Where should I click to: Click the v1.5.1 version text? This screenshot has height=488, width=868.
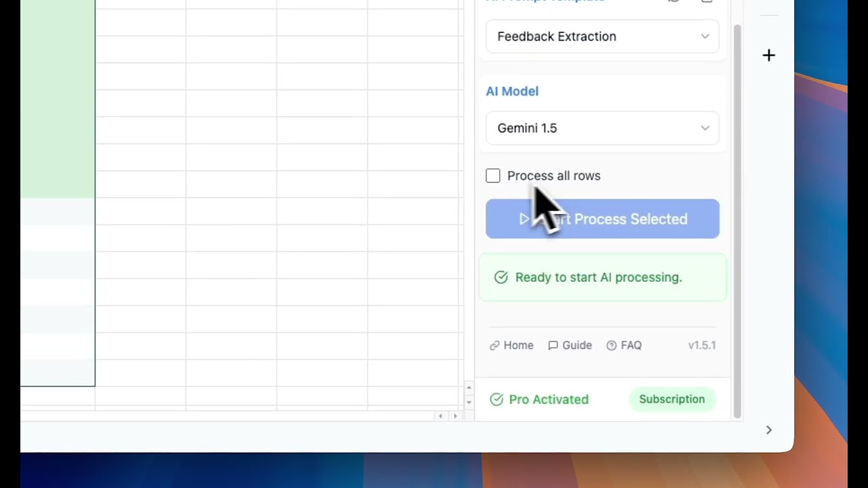coord(702,346)
